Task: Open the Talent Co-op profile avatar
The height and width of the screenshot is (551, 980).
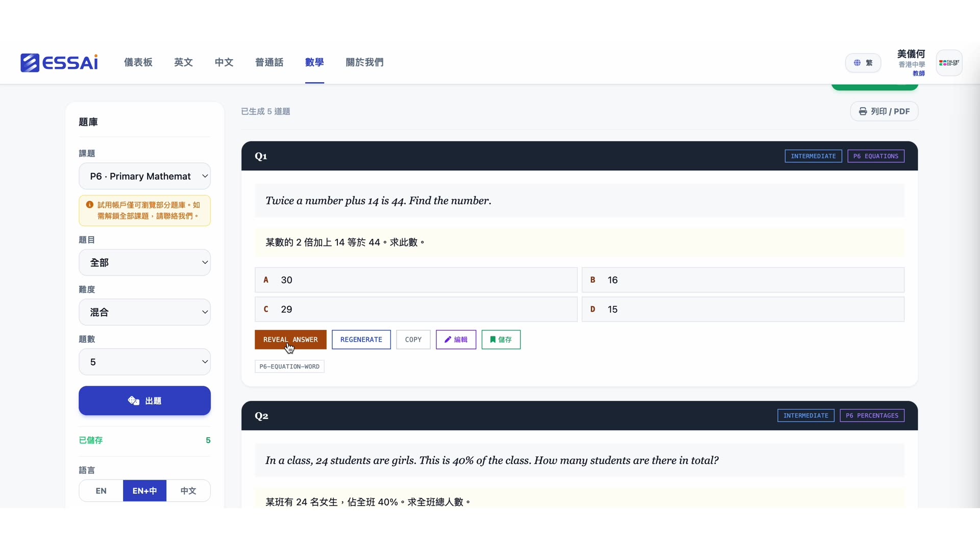Action: 949,62
